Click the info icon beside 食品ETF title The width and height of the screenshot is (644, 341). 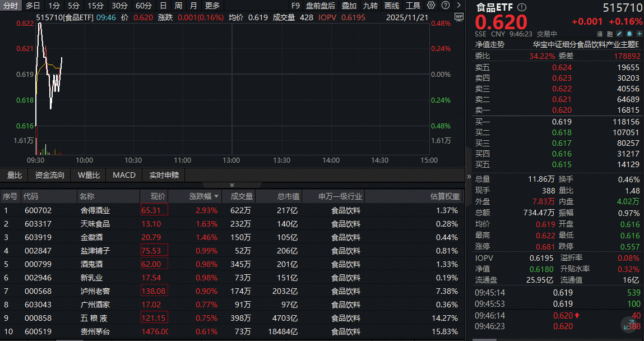[x=522, y=7]
